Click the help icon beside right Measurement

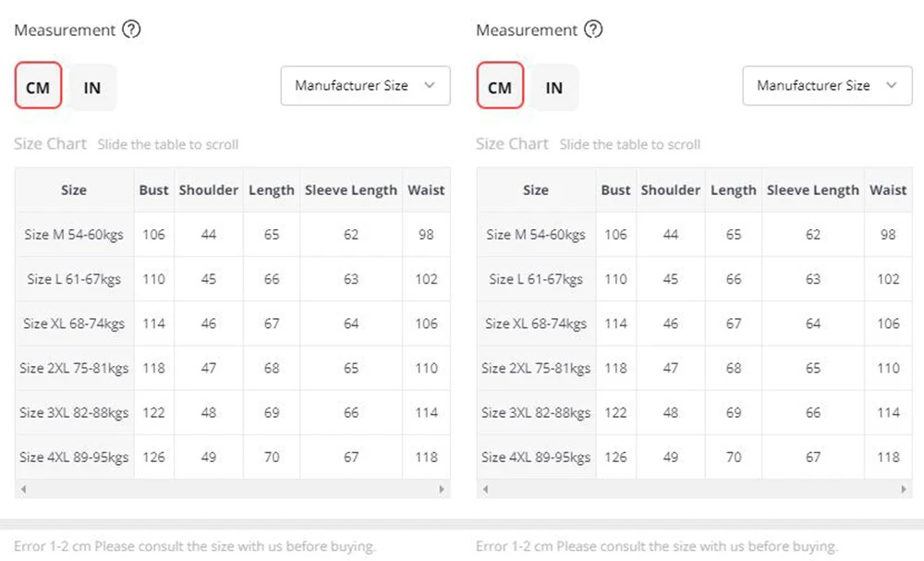594,30
